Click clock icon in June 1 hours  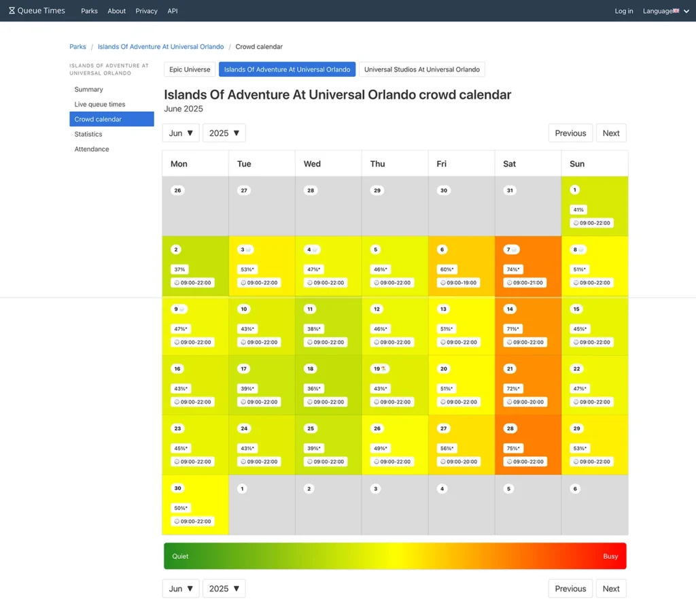tap(576, 223)
